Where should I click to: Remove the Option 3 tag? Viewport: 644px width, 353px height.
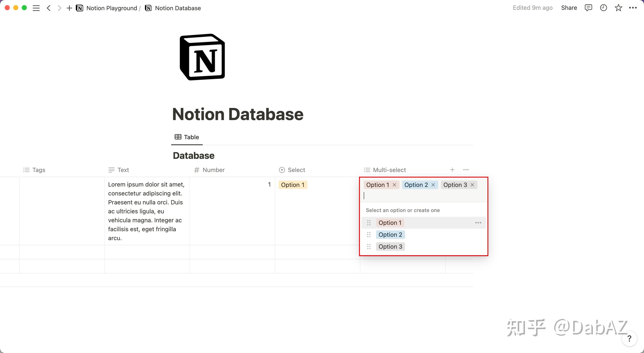point(472,185)
